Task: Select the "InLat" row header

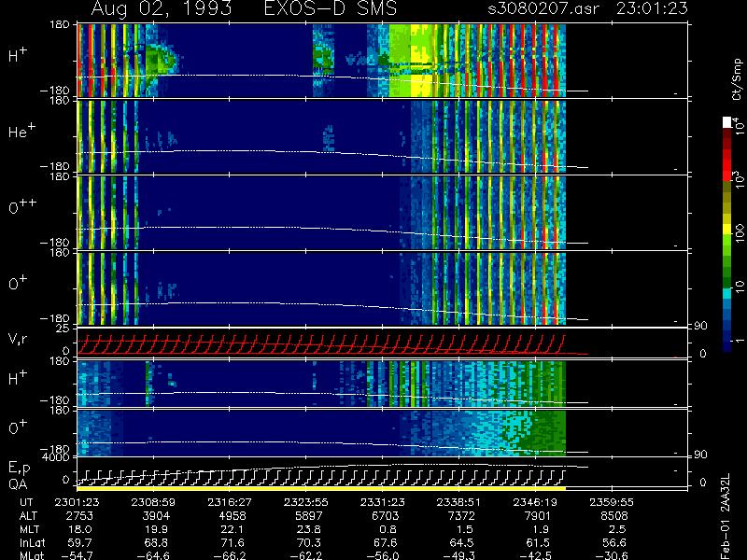Action: pyautogui.click(x=32, y=542)
